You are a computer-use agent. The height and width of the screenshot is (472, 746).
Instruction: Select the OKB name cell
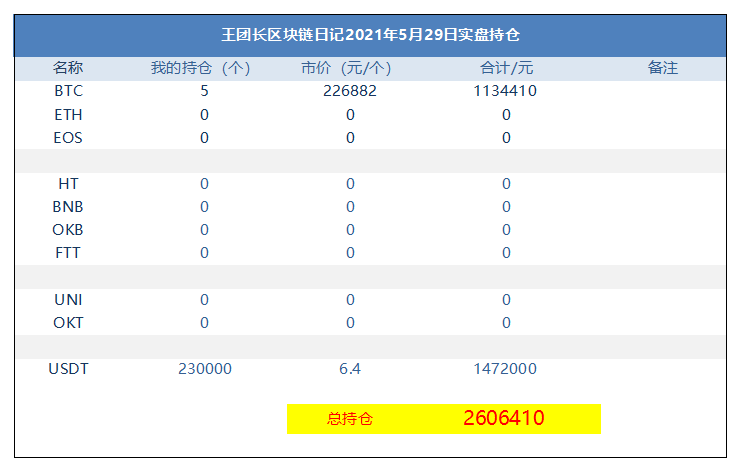pos(68,230)
